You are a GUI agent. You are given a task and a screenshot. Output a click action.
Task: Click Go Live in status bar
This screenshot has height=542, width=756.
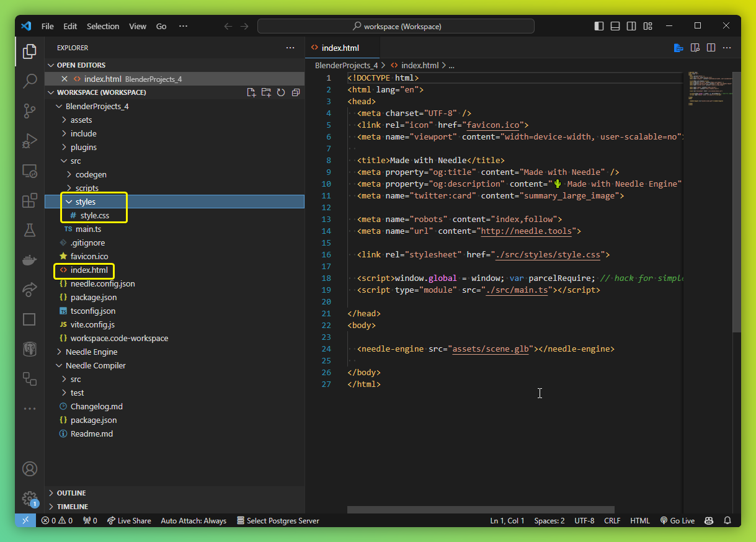677,521
